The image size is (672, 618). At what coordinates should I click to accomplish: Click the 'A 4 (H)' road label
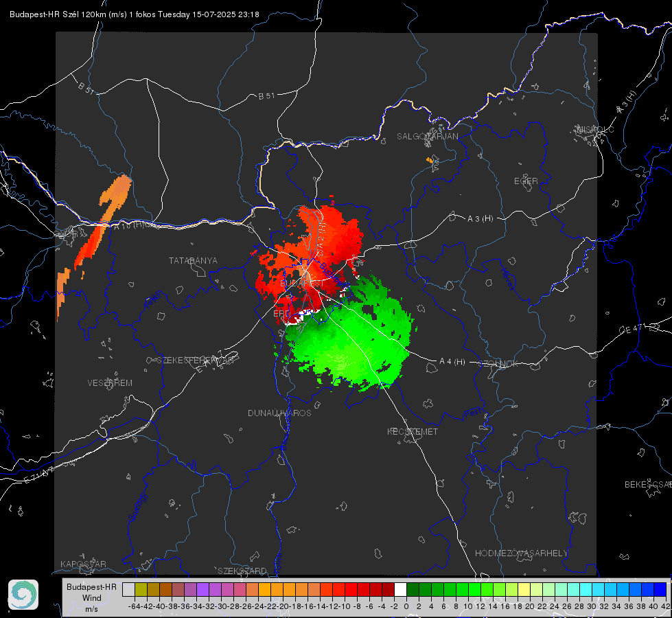click(452, 362)
